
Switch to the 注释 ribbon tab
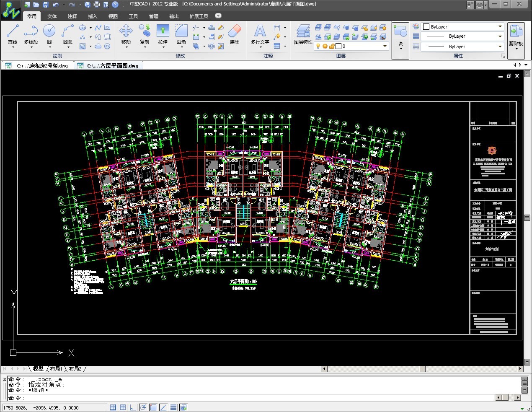72,16
